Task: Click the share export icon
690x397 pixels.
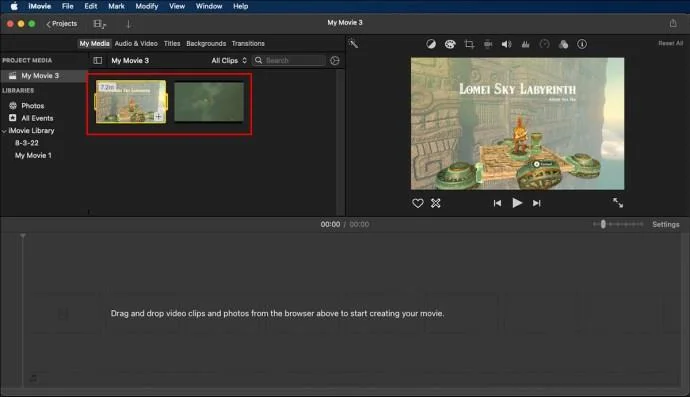Action: pos(673,23)
